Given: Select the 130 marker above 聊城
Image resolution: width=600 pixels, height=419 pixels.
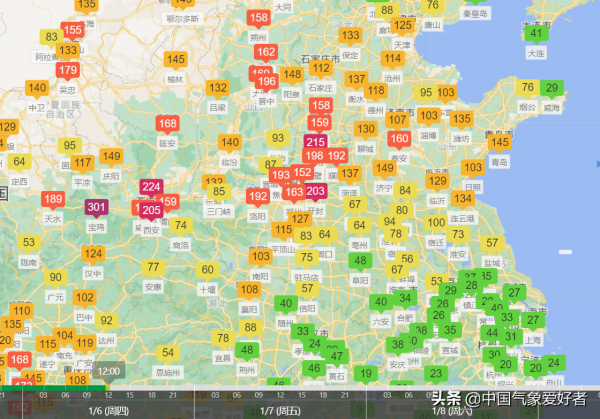Looking at the screenshot, I should coord(366,129).
